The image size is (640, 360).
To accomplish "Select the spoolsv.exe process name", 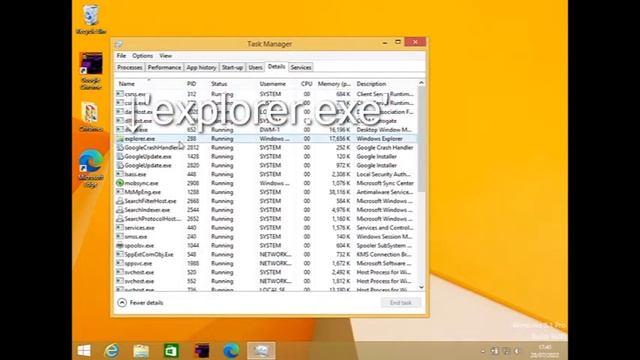I will pyautogui.click(x=139, y=246).
